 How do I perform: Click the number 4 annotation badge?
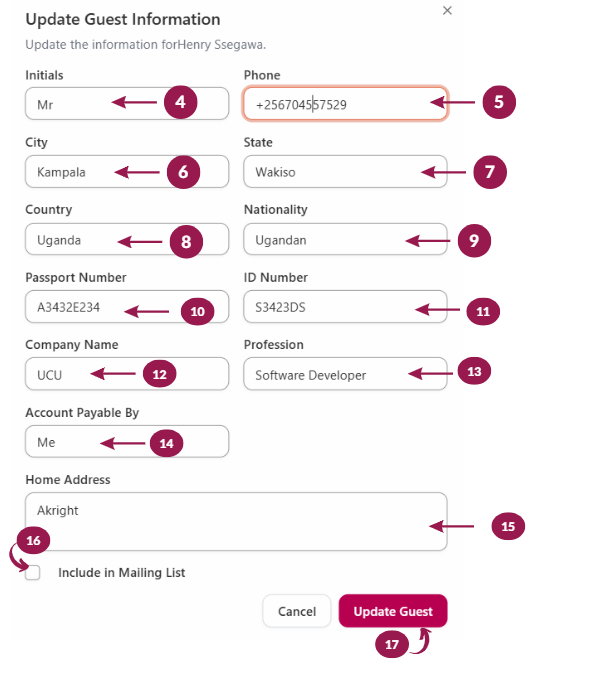pos(180,102)
